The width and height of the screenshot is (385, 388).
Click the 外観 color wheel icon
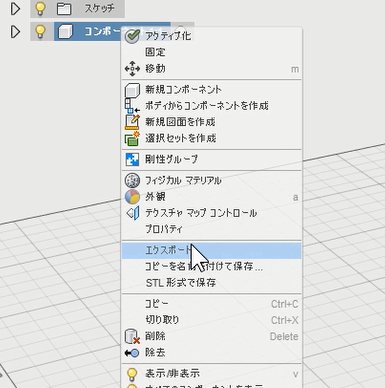coord(132,197)
